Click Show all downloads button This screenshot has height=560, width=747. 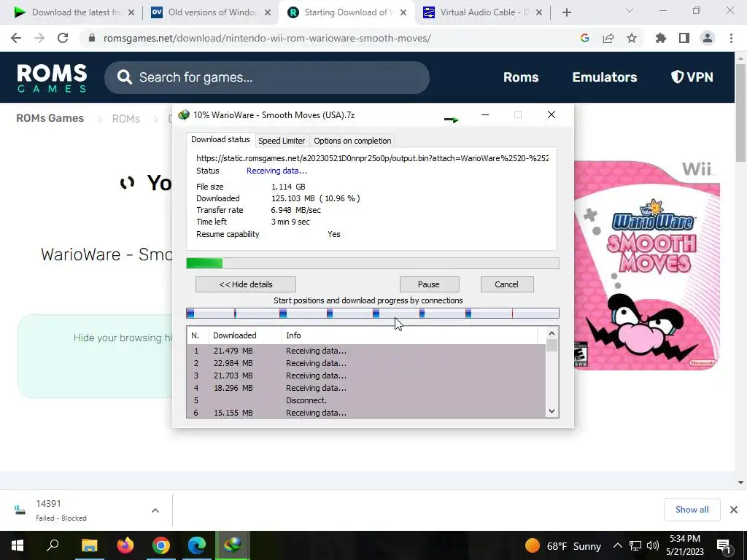pos(692,510)
